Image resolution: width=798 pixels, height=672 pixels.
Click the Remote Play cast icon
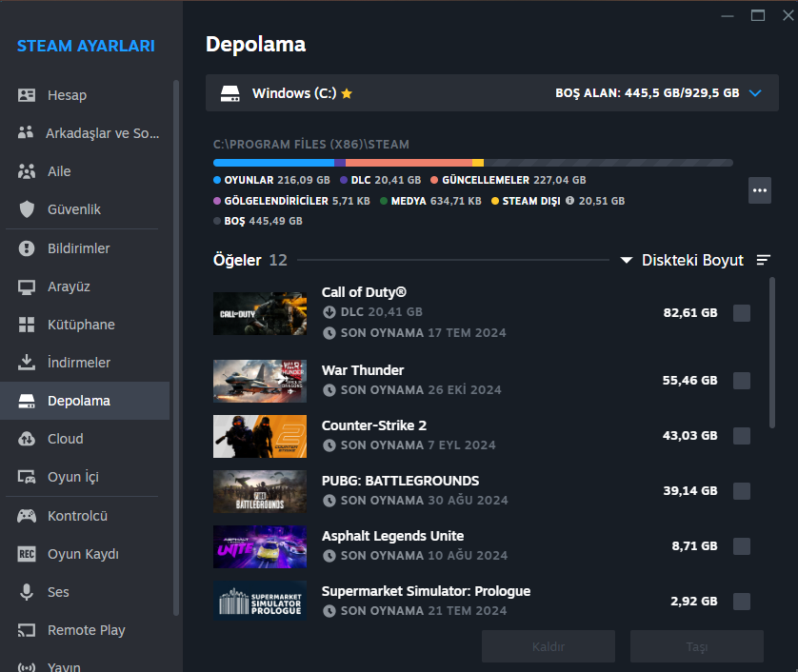[27, 630]
